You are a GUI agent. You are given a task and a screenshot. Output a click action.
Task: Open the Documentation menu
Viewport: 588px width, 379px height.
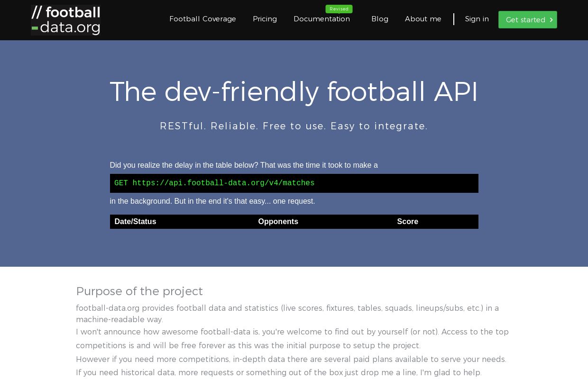click(x=322, y=19)
